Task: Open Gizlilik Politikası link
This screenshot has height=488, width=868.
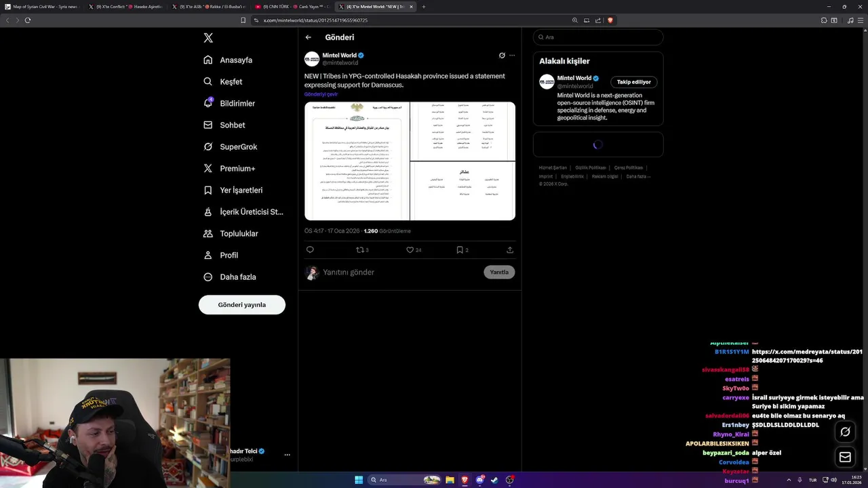Action: [x=591, y=167]
